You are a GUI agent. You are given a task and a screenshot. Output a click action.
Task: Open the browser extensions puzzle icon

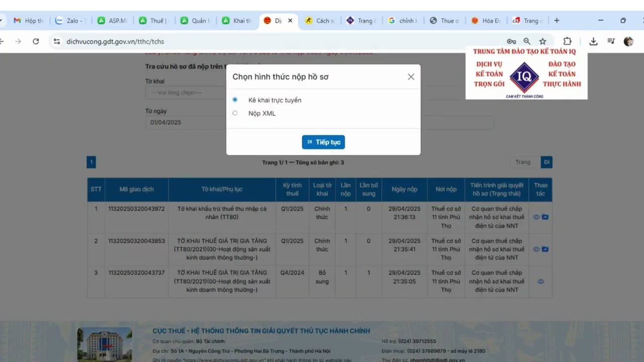(568, 41)
